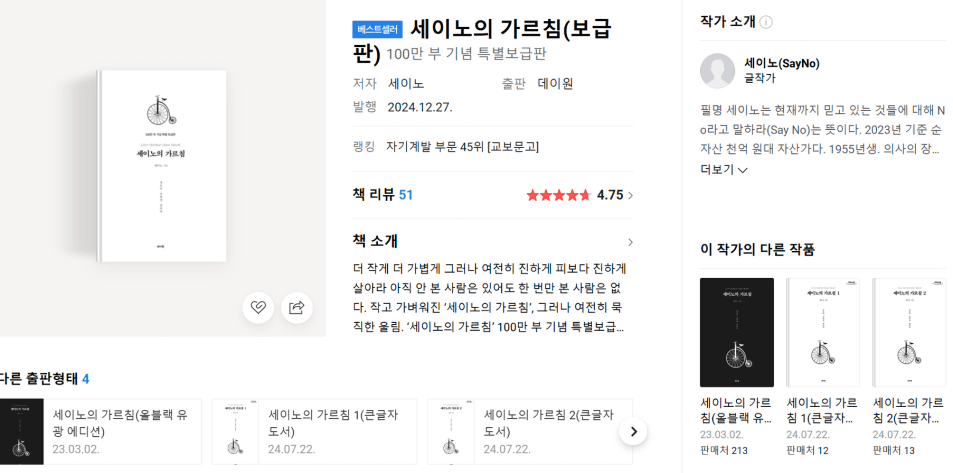The image size is (953, 473).
Task: Click the 다른 출판형태 4 heading
Action: (x=44, y=379)
